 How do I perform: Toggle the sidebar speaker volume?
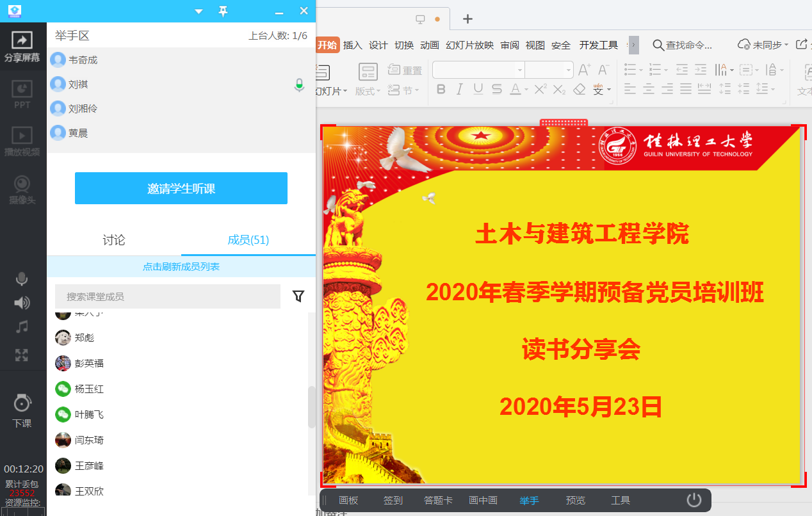click(22, 303)
